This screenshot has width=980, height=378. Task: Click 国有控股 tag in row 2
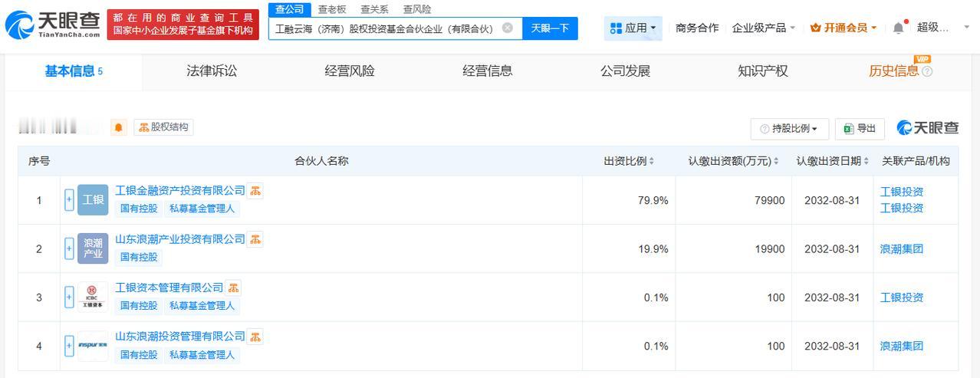coord(139,257)
